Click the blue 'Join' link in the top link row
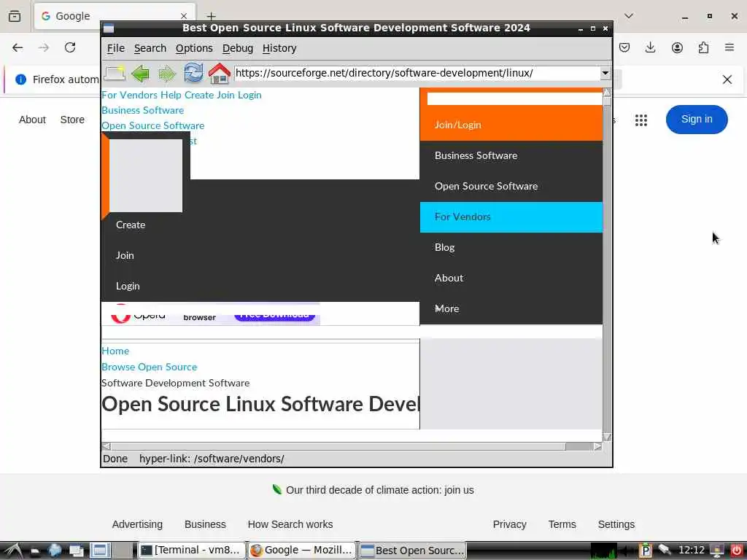 pos(226,95)
